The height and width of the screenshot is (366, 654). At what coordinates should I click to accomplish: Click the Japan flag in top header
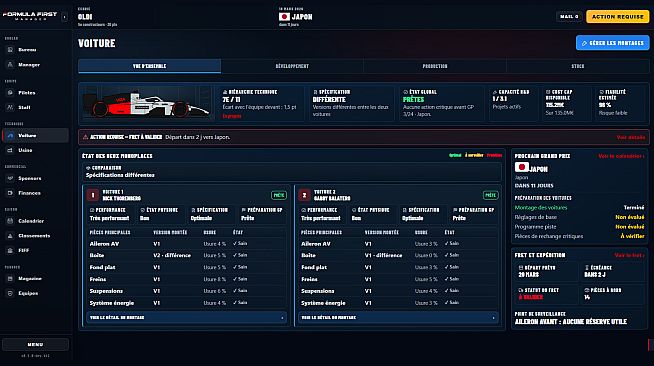284,17
